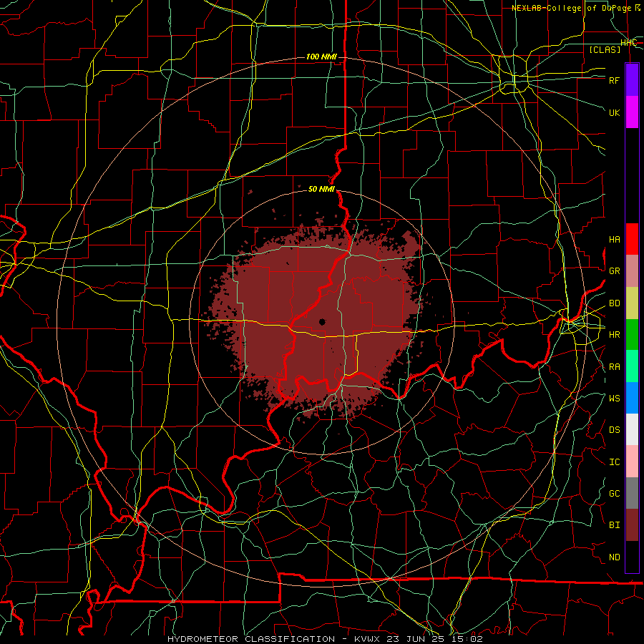This screenshot has height=644, width=644.
Task: Click the IC legend label text
Action: click(614, 462)
